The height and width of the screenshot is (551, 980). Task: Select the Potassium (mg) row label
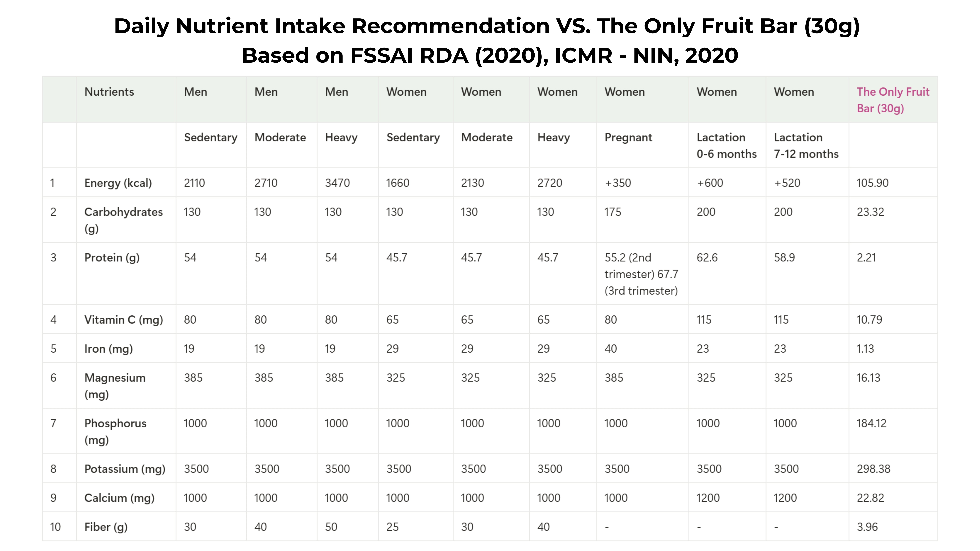click(x=125, y=469)
